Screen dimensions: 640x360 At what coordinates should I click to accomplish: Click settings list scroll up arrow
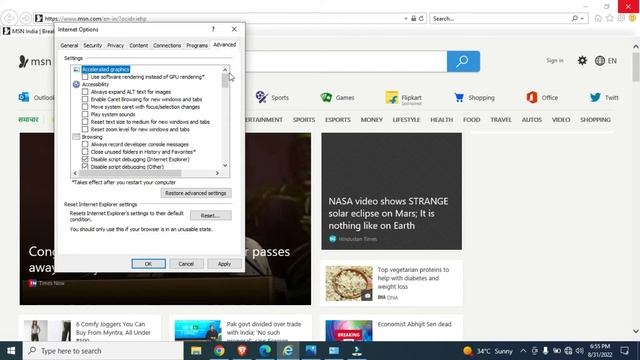[225, 70]
